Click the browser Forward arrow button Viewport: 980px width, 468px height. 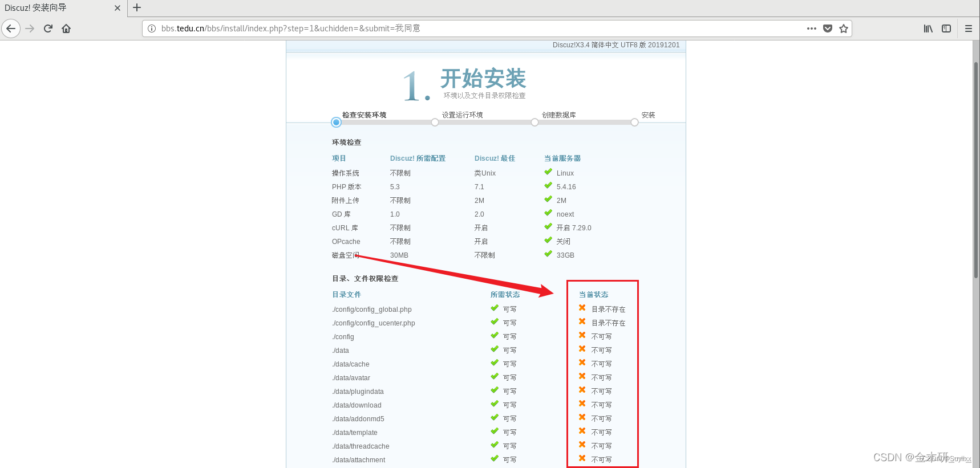(30, 29)
